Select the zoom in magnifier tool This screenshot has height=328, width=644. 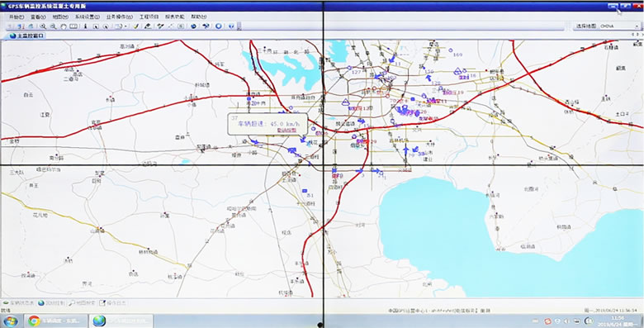tap(43, 26)
